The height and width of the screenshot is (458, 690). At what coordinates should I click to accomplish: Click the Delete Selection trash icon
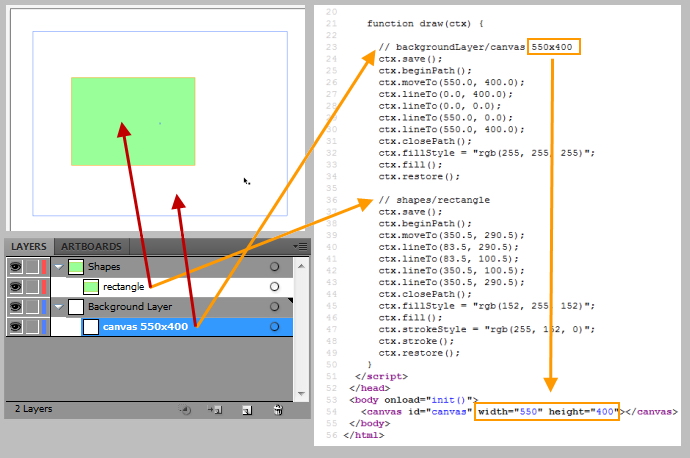278,409
